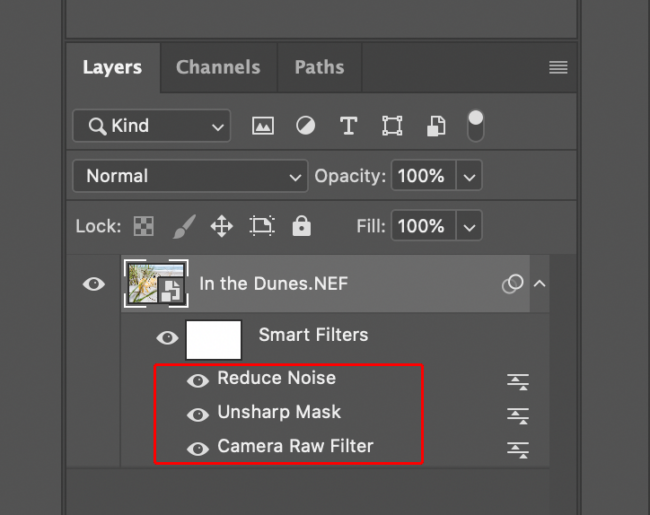The height and width of the screenshot is (515, 650).
Task: Switch to the Channels tab
Action: (218, 68)
